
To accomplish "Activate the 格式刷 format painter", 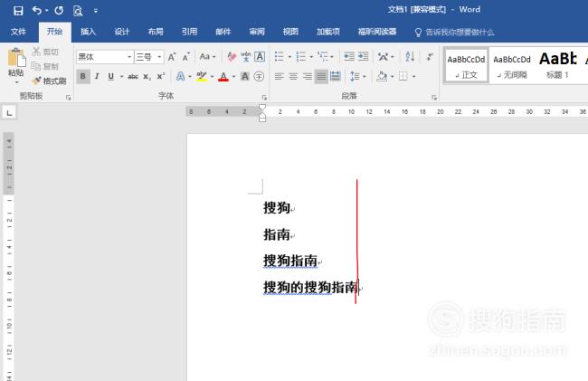I will [49, 81].
